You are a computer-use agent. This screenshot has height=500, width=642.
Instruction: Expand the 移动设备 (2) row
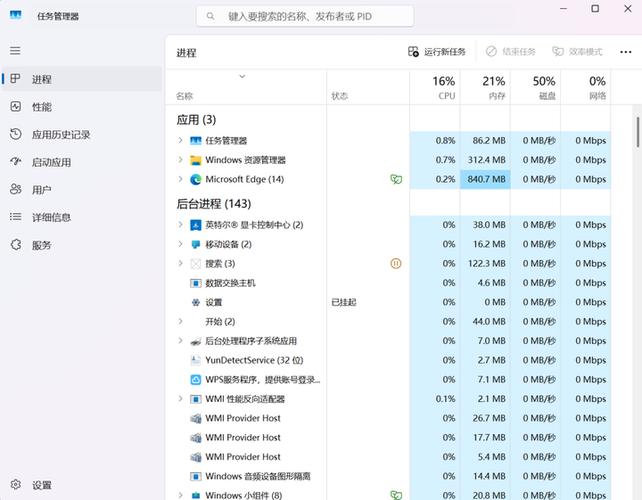tap(180, 244)
